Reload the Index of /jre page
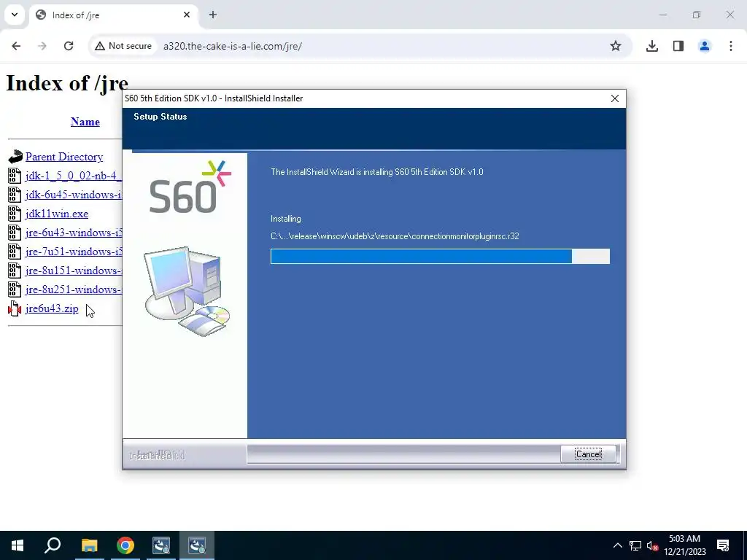The height and width of the screenshot is (560, 747). 69,46
